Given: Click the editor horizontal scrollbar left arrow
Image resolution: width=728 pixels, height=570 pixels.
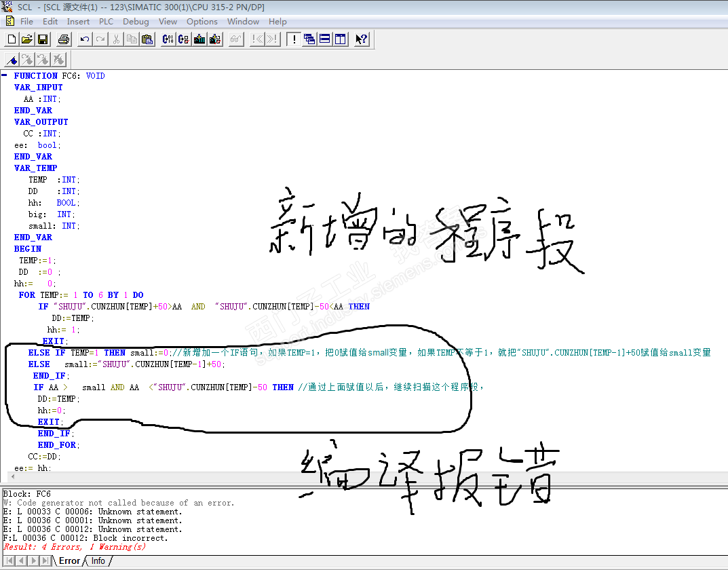Looking at the screenshot, I should coord(13,477).
